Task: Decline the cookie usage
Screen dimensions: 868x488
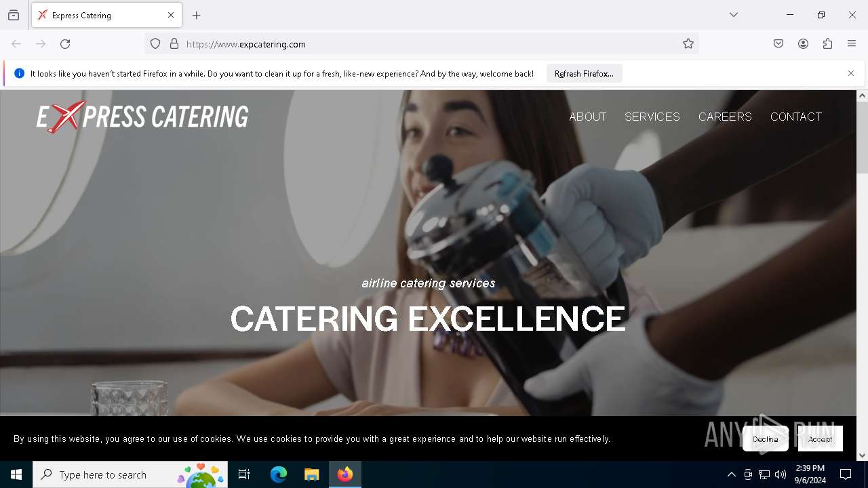Action: pos(766,439)
